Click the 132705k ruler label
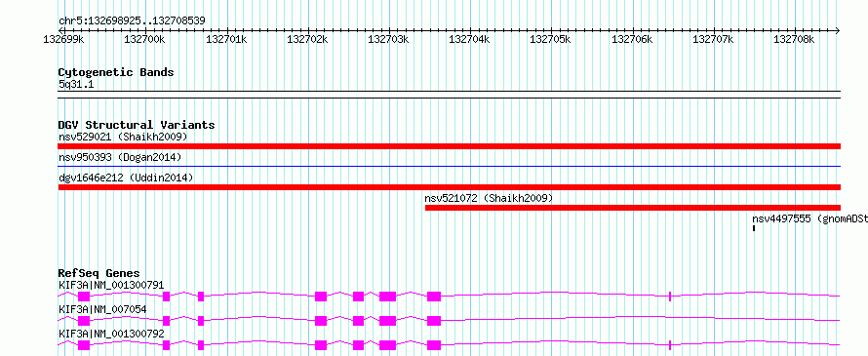Image resolution: width=868 pixels, height=356 pixels. (550, 39)
